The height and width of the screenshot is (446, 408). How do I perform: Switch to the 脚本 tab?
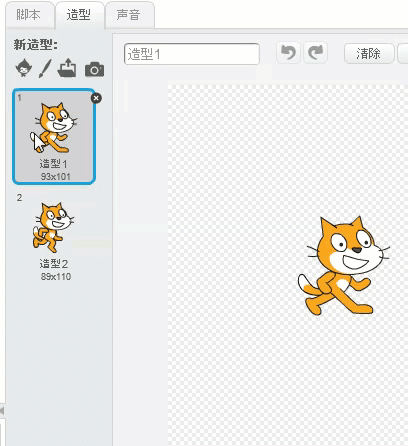pyautogui.click(x=29, y=15)
